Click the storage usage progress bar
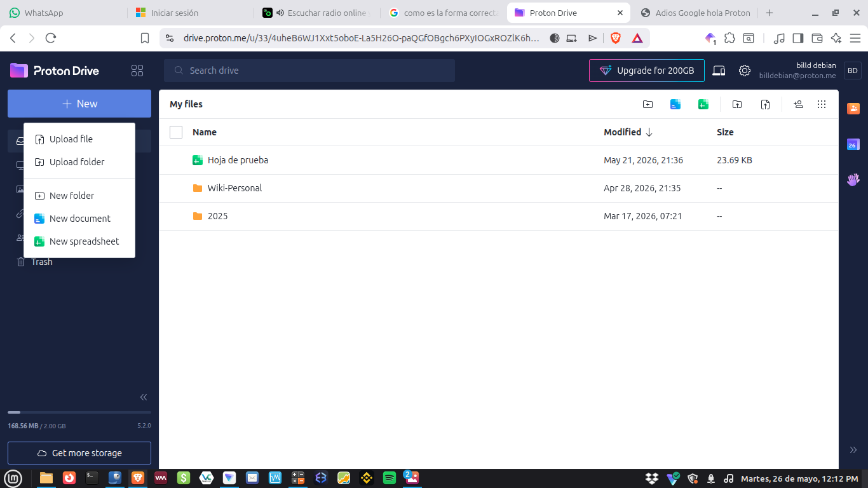 (x=79, y=412)
